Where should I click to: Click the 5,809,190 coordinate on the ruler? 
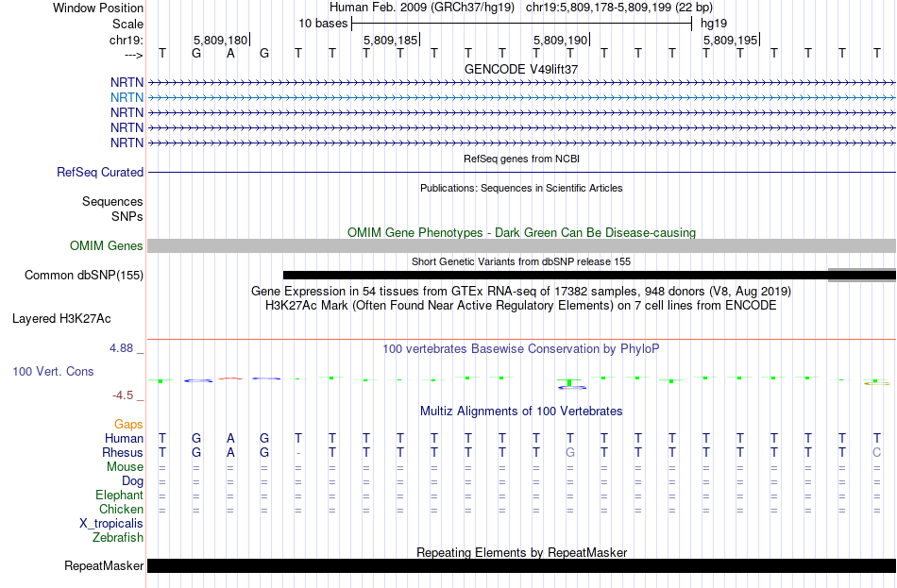pyautogui.click(x=561, y=40)
